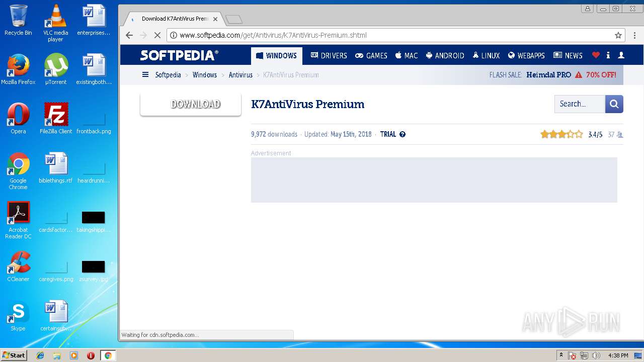Select zsurvey.jpg desktop file
This screenshot has width=644, height=362.
[94, 271]
